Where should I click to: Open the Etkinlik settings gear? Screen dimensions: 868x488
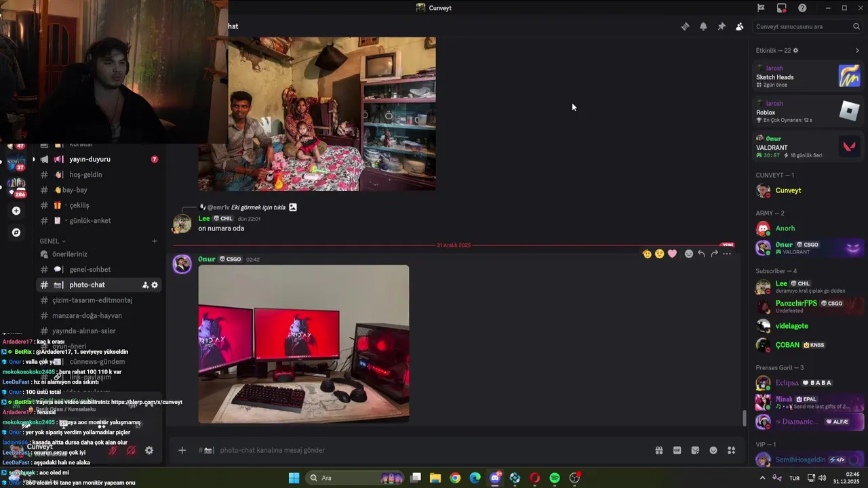(795, 50)
